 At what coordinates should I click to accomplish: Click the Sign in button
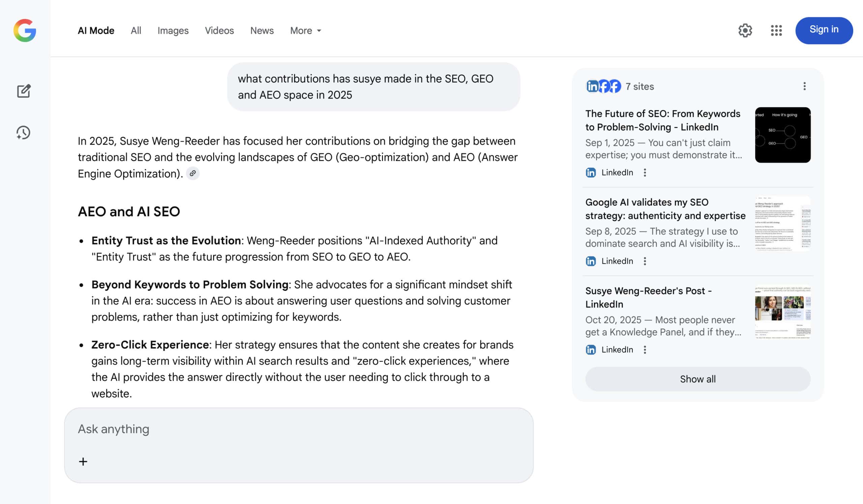pyautogui.click(x=824, y=30)
